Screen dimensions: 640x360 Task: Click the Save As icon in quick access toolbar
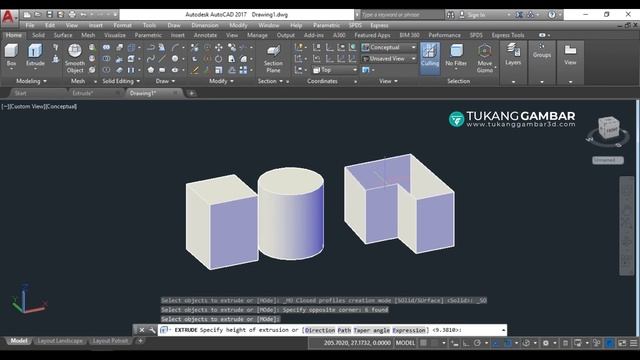click(x=60, y=15)
